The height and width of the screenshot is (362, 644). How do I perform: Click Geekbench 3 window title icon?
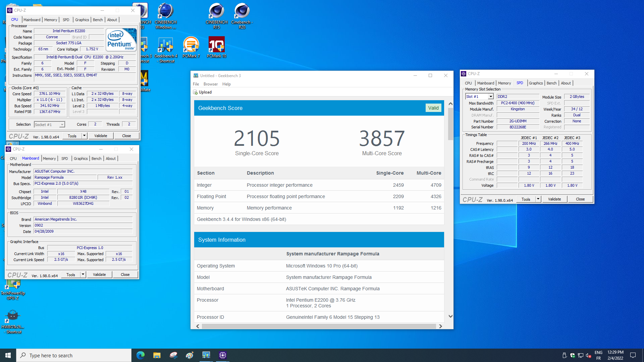click(x=195, y=76)
